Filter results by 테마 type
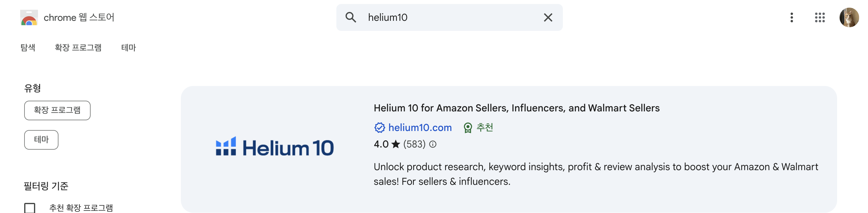Image resolution: width=868 pixels, height=213 pixels. pos(41,140)
